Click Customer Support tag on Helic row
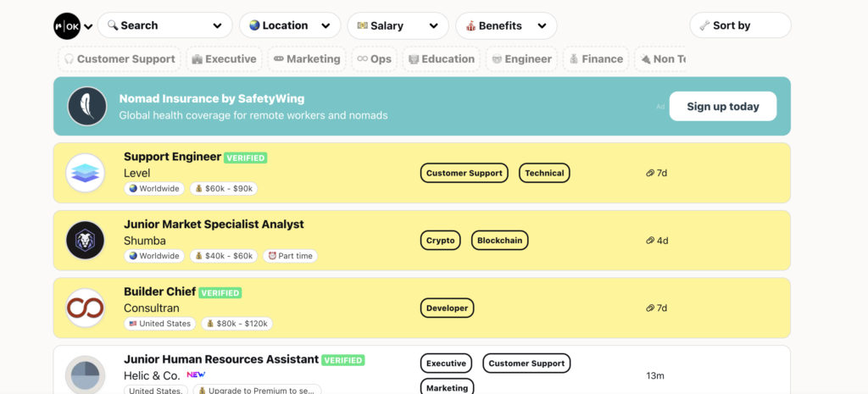This screenshot has height=394, width=868. (x=526, y=363)
